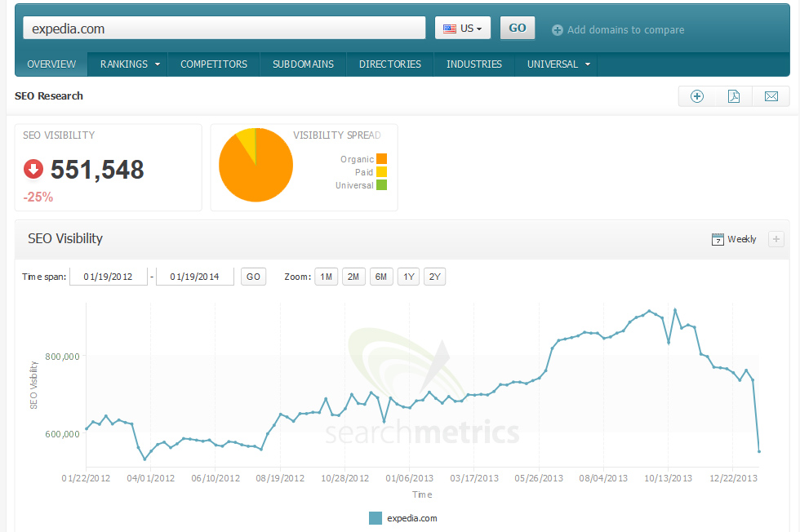Viewport: 800px width, 532px height.
Task: Click the Weekly calendar icon
Action: tap(718, 239)
